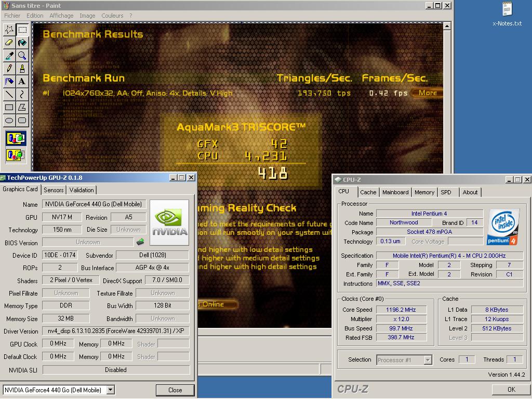Viewport: 532px width, 399px height.
Task: Select the transparent selection mode option
Action: click(16, 155)
